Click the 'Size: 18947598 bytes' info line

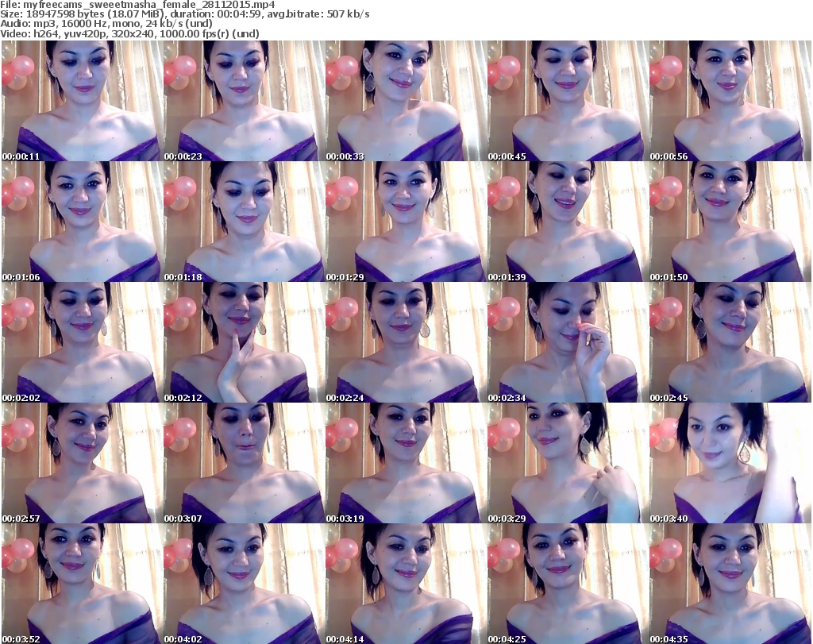(185, 14)
